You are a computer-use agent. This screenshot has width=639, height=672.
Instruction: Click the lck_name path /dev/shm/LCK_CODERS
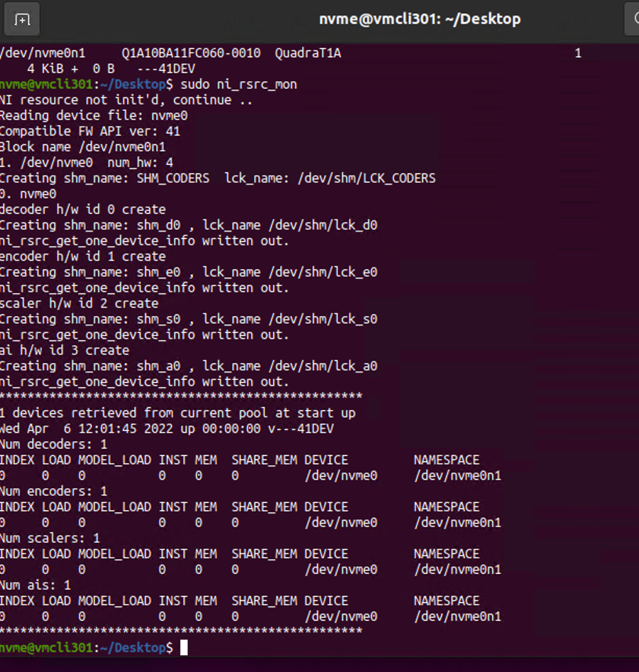[366, 178]
